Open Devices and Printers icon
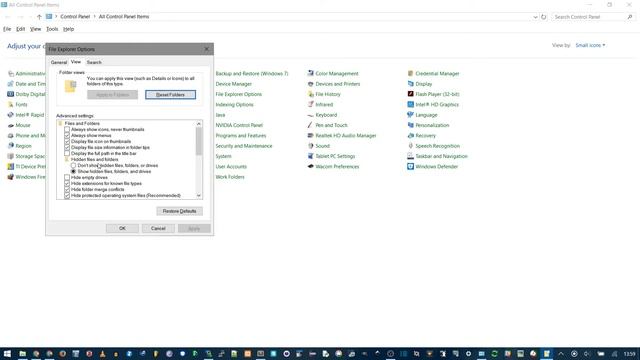This screenshot has width=640, height=360. [x=311, y=84]
